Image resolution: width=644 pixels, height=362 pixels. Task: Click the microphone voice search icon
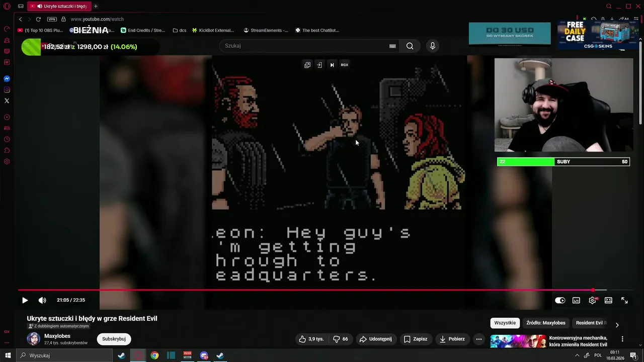point(432,46)
